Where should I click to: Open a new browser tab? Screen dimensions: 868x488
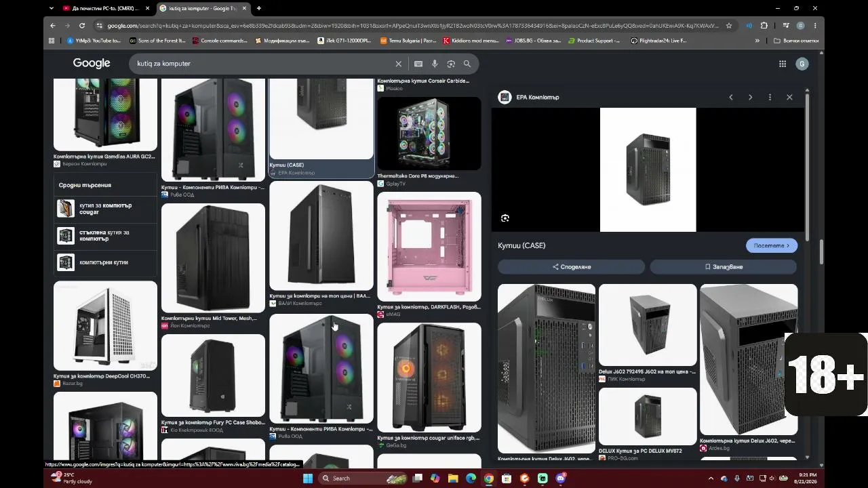(x=258, y=8)
